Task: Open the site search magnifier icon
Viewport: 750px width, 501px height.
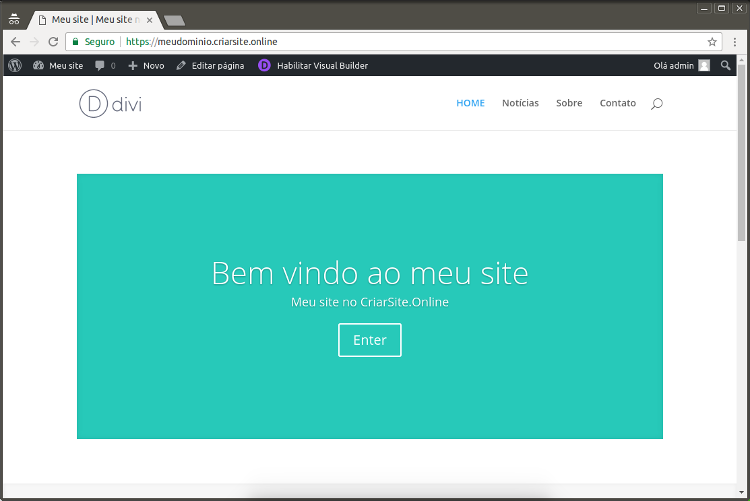Action: coord(656,104)
